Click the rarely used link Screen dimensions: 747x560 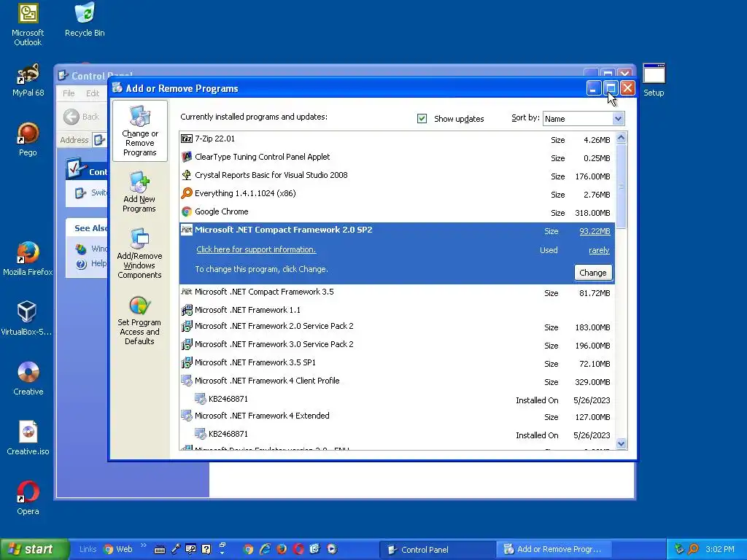tap(599, 250)
